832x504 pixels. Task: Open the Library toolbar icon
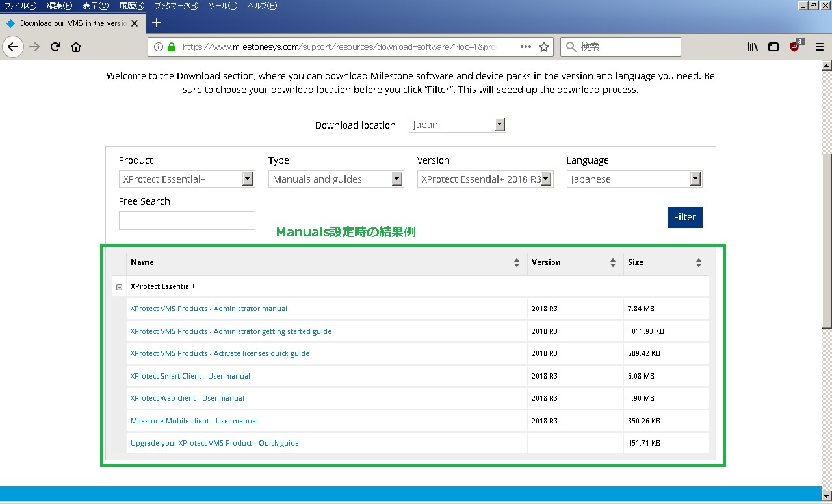pos(753,47)
